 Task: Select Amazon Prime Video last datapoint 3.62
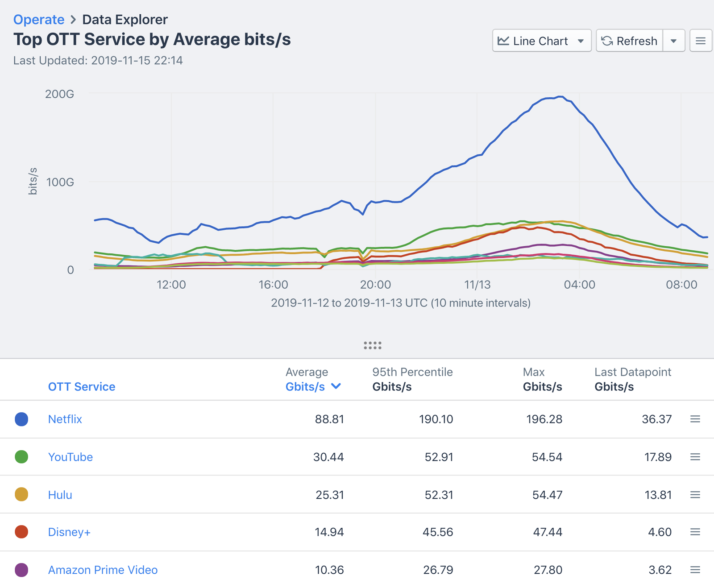point(660,570)
